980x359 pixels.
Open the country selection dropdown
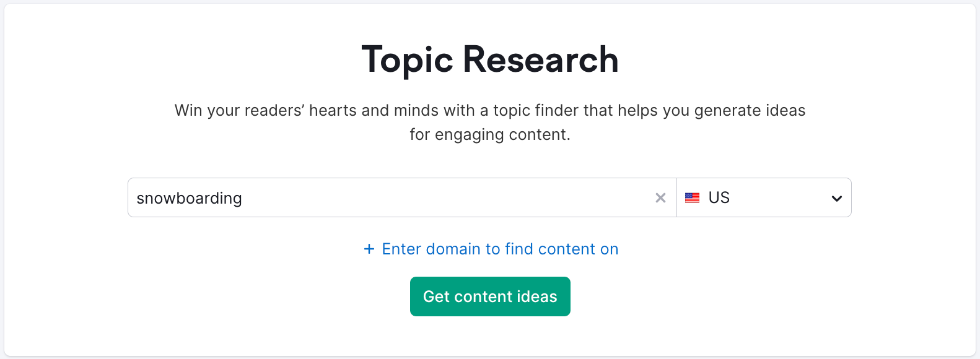764,197
